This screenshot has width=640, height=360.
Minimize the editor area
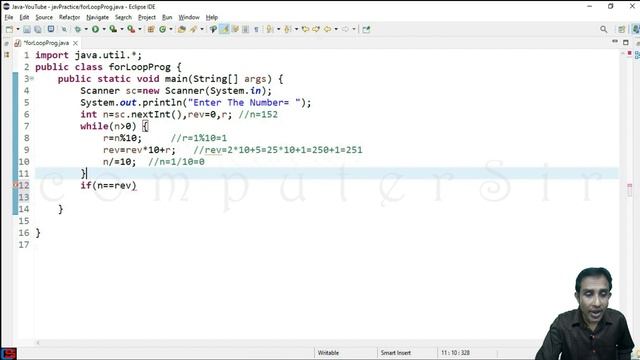(615, 42)
